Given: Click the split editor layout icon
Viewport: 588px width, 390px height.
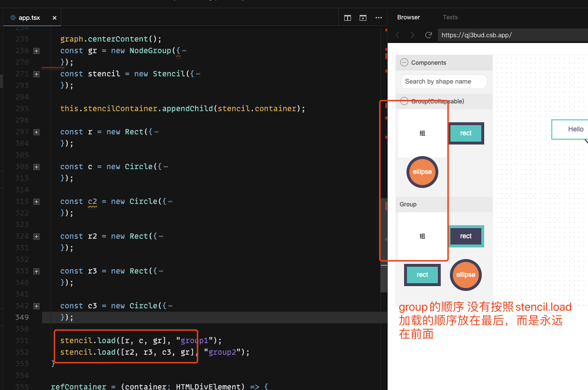Looking at the screenshot, I should [347, 17].
